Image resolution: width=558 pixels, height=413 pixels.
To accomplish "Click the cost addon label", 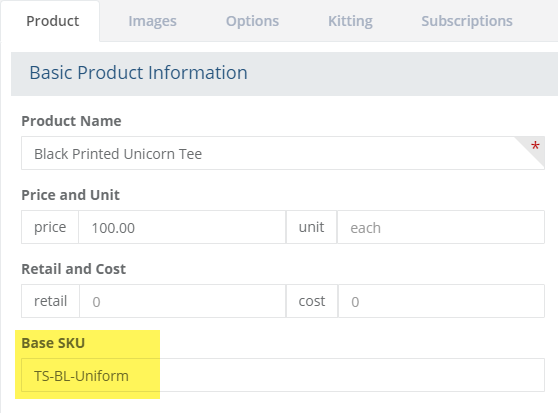I will click(312, 301).
